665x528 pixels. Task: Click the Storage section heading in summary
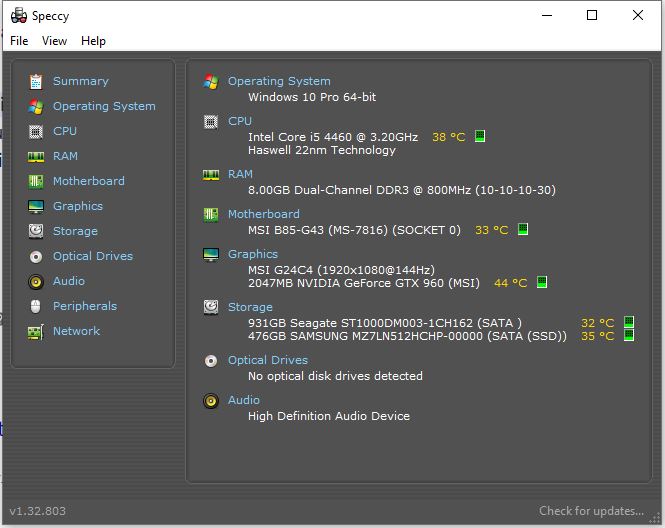tap(250, 307)
